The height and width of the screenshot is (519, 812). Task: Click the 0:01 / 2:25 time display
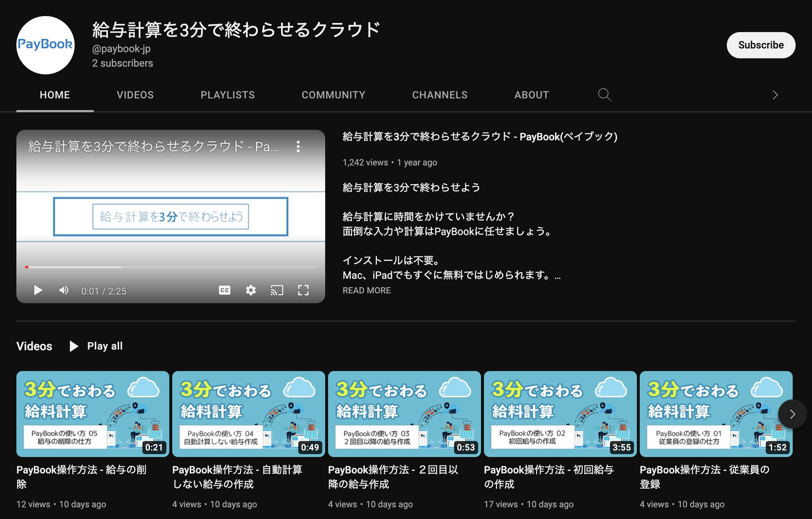point(104,291)
